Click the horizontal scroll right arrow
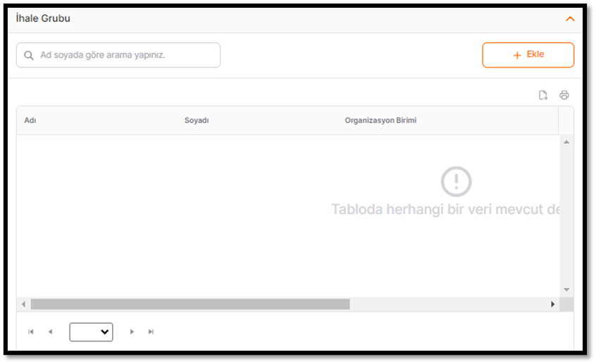This screenshot has width=596, height=364. point(553,304)
